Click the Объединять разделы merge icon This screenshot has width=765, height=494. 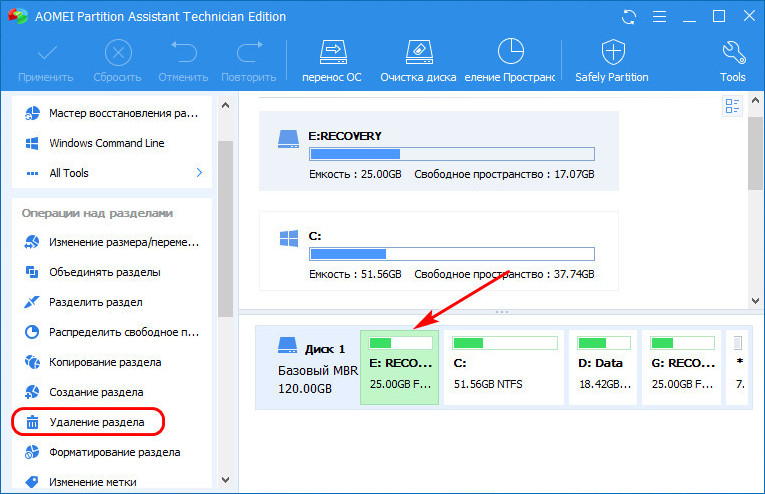click(32, 272)
